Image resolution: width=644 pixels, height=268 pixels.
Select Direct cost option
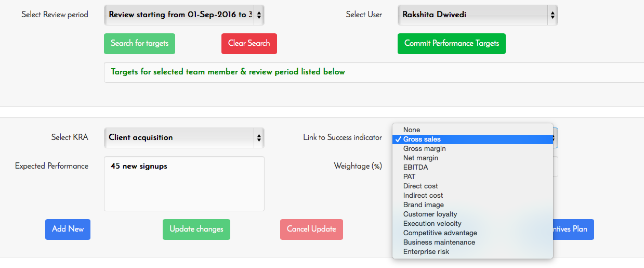472,186
